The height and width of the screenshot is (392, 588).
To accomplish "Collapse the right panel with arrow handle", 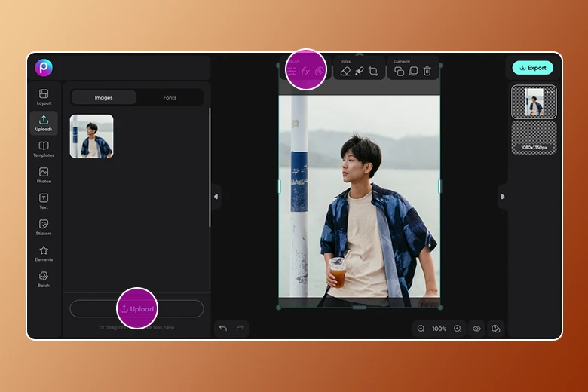I will point(503,197).
